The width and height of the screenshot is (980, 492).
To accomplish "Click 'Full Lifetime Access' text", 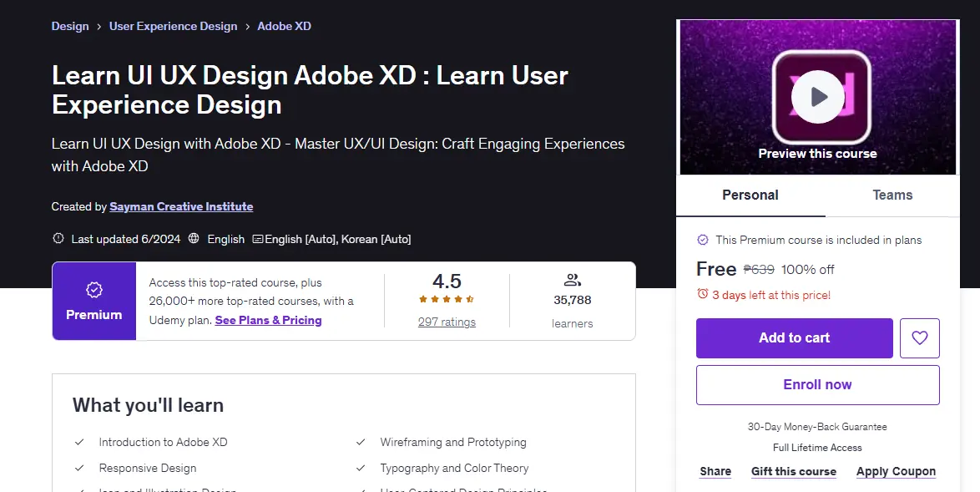I will pos(817,448).
